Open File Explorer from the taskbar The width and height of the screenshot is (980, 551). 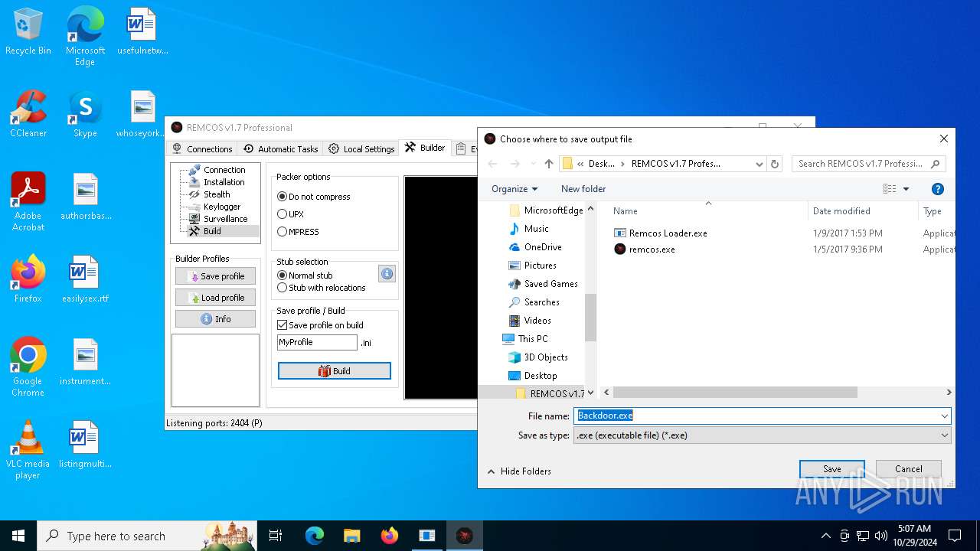(352, 536)
